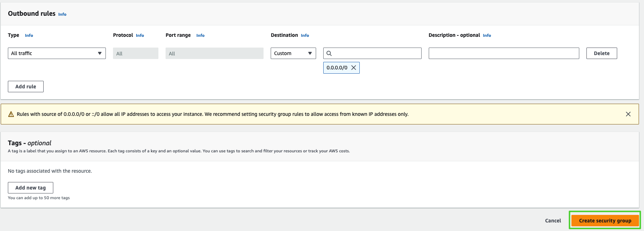
Task: Click the disabled Port range field
Action: (x=214, y=53)
